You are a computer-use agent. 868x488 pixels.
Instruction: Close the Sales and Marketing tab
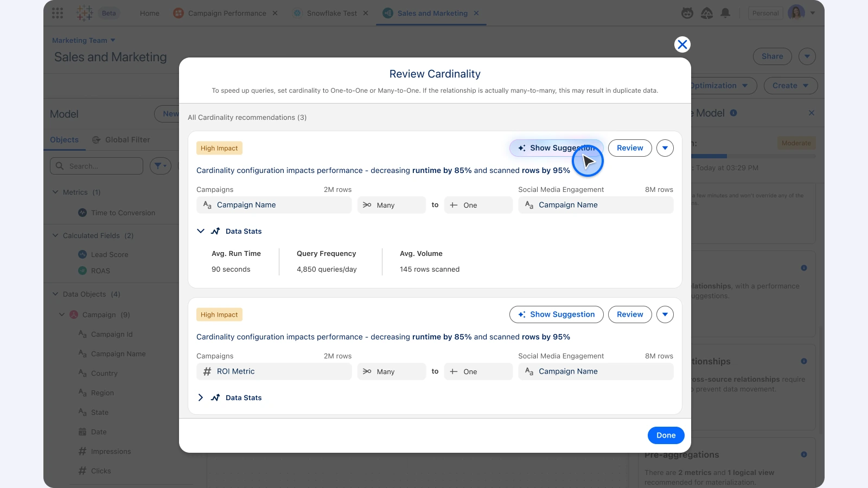(476, 13)
